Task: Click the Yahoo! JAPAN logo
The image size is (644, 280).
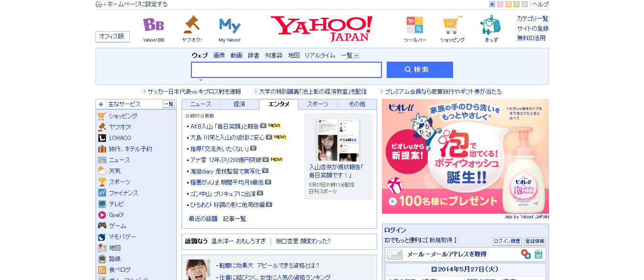Action: [321, 28]
